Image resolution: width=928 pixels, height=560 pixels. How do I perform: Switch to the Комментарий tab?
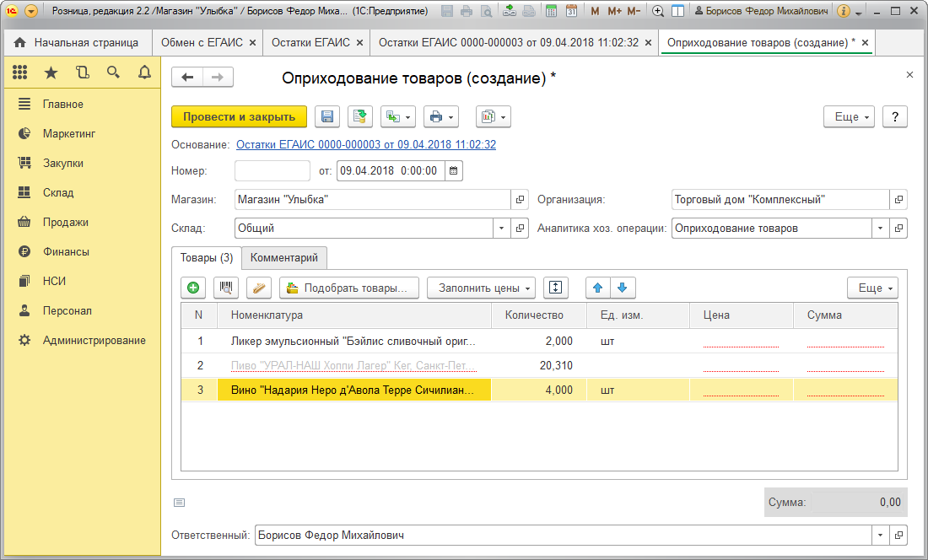click(x=284, y=258)
